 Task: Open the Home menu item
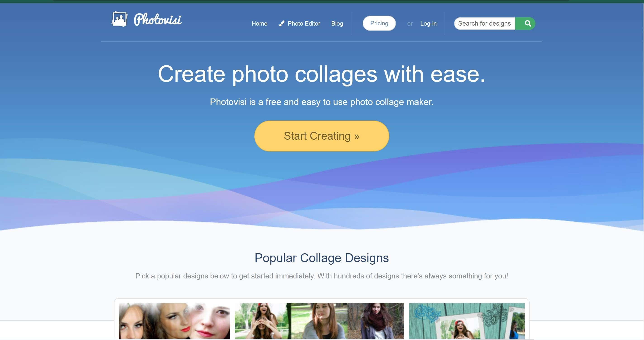[259, 24]
